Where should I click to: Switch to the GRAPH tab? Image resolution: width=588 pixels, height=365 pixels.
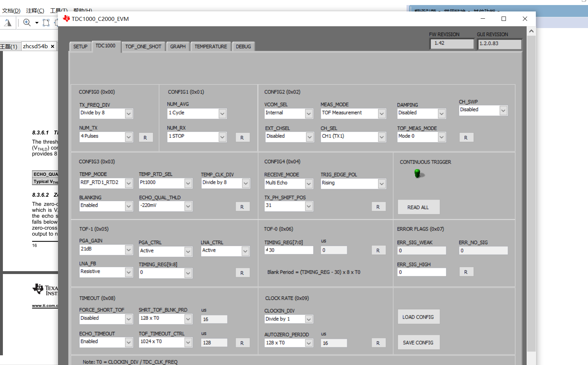tap(178, 47)
